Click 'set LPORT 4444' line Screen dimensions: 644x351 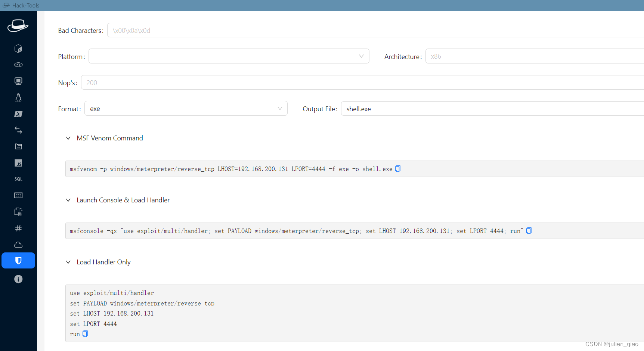coord(93,324)
